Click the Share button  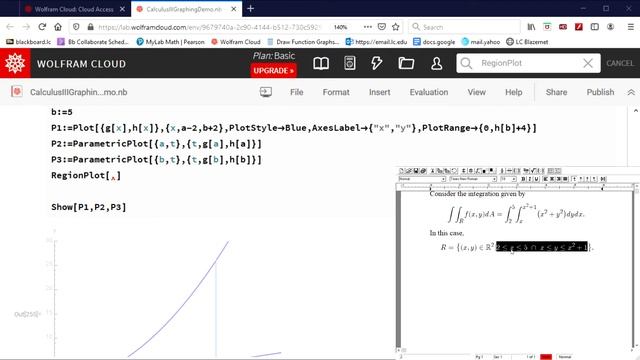(x=556, y=92)
